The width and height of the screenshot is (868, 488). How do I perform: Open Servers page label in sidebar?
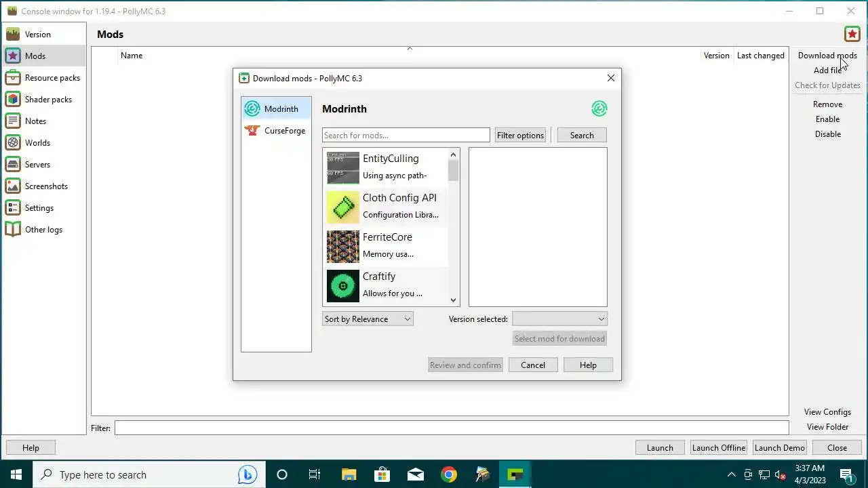pyautogui.click(x=37, y=165)
